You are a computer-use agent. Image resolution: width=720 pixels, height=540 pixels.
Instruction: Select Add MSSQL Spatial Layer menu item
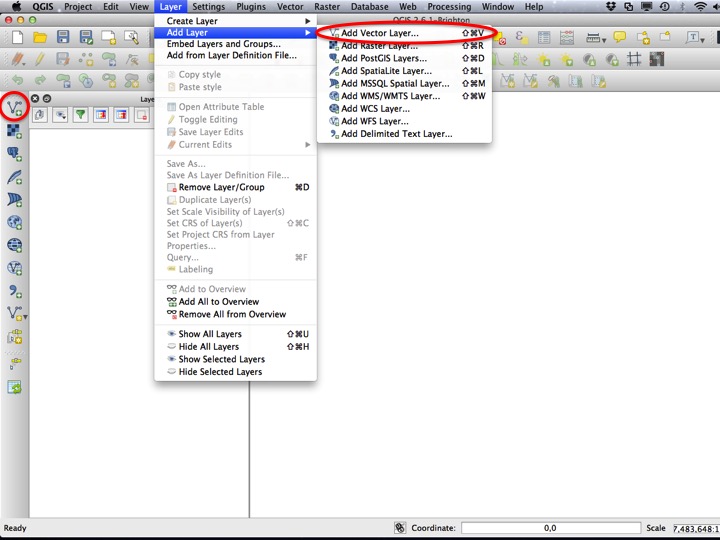[404, 84]
